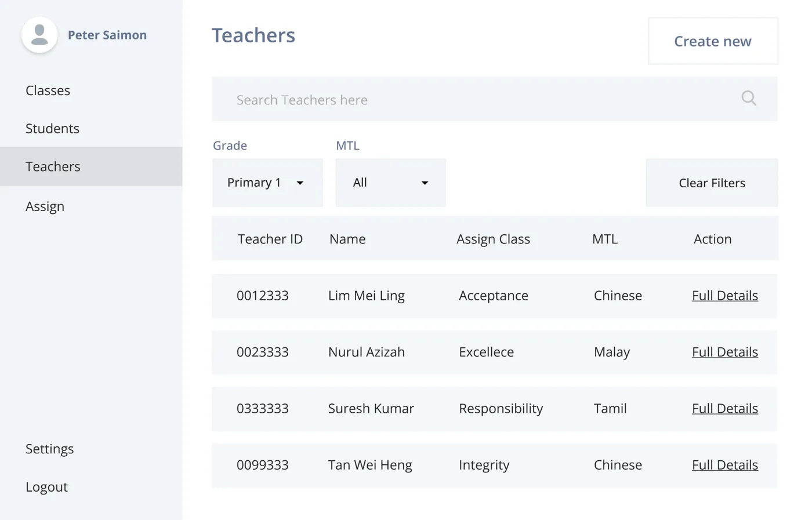Click the name Suresh Kumar

coord(371,408)
